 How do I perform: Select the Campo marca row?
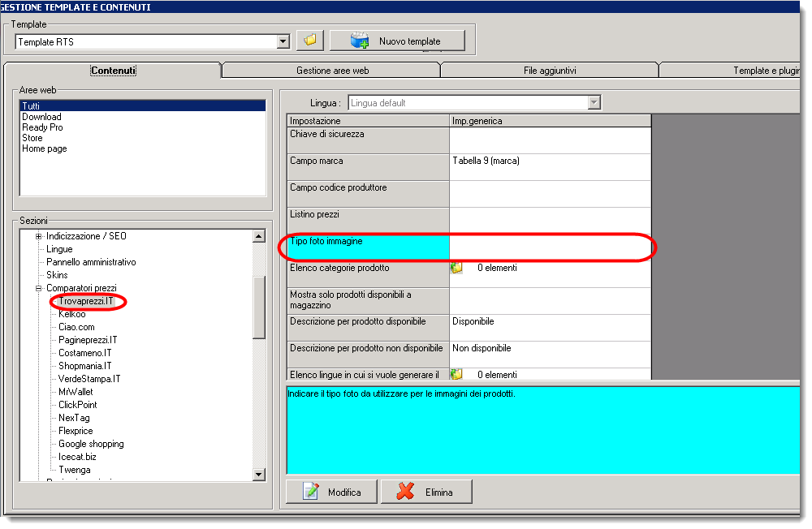(469, 167)
